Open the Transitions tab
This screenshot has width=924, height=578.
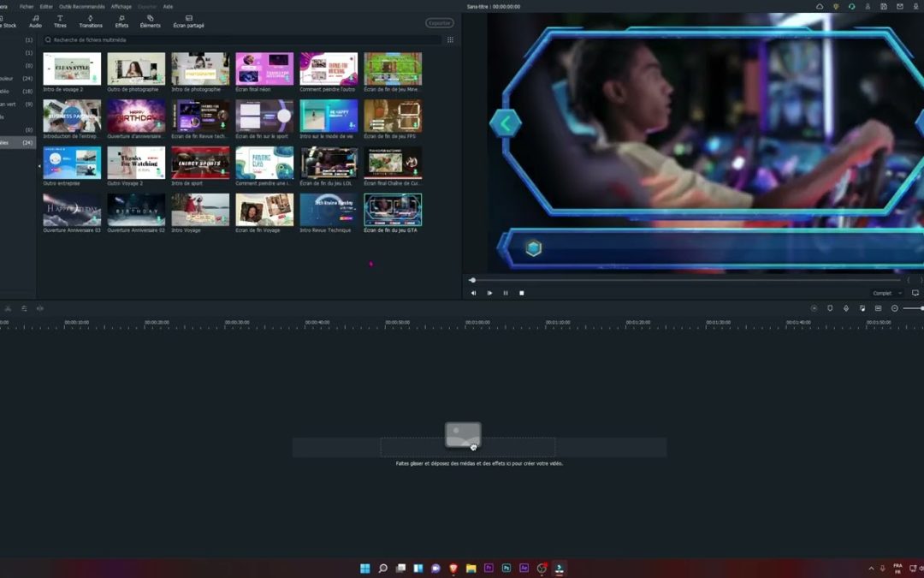tap(91, 21)
